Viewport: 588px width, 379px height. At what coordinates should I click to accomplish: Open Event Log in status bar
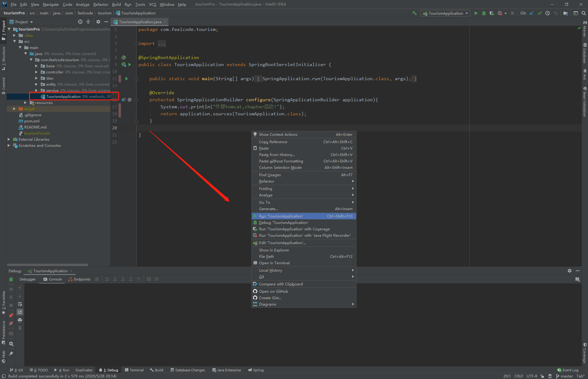568,370
